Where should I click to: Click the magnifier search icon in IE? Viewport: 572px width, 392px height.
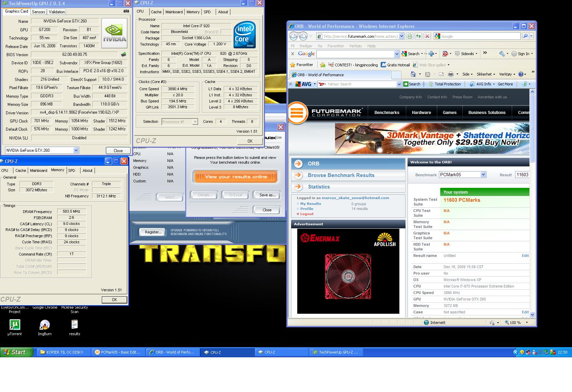coord(525,36)
